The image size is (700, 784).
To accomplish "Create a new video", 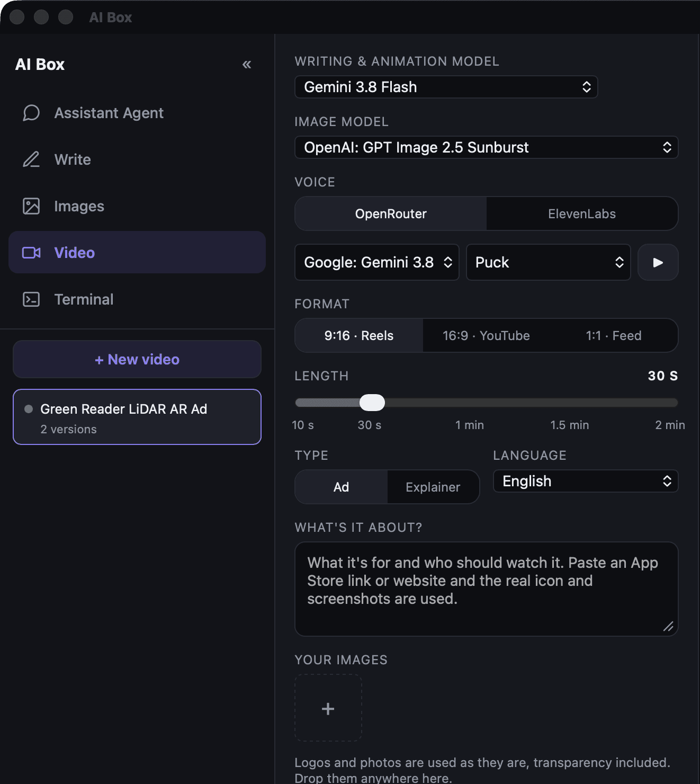I will coord(137,359).
